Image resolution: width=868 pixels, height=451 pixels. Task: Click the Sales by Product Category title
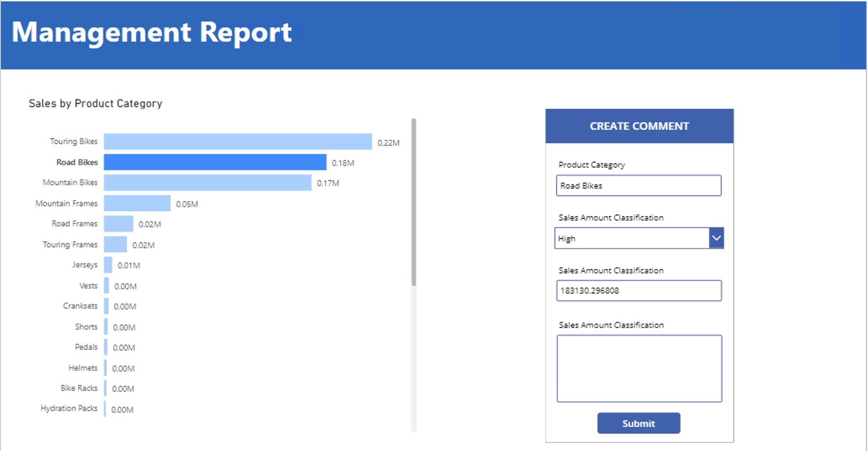(x=95, y=103)
